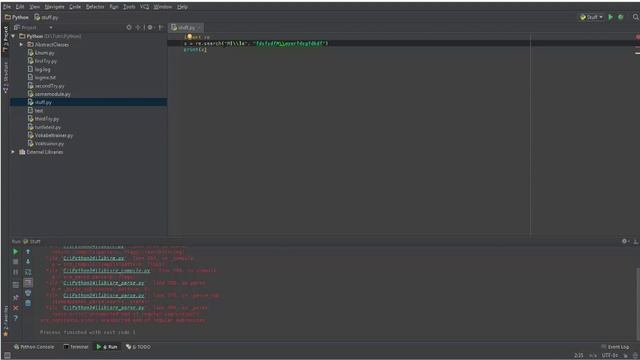640x360 pixels.
Task: Open the File menu
Action: [x=7, y=7]
